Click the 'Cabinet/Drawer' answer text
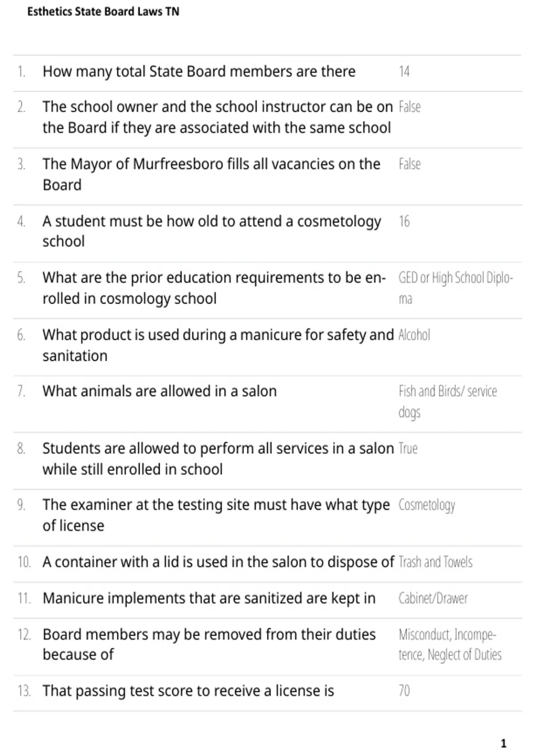 (x=433, y=599)
